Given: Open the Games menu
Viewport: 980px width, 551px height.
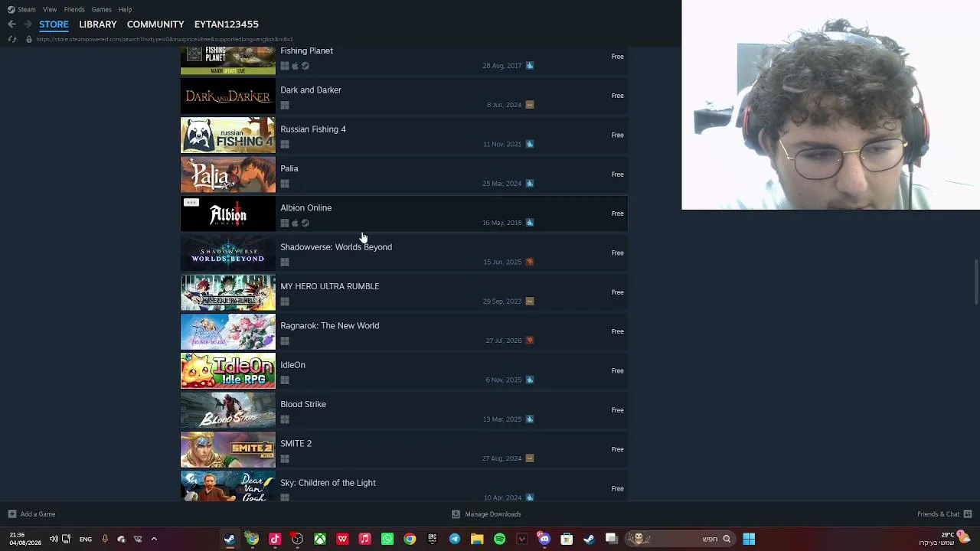Looking at the screenshot, I should pyautogui.click(x=102, y=9).
